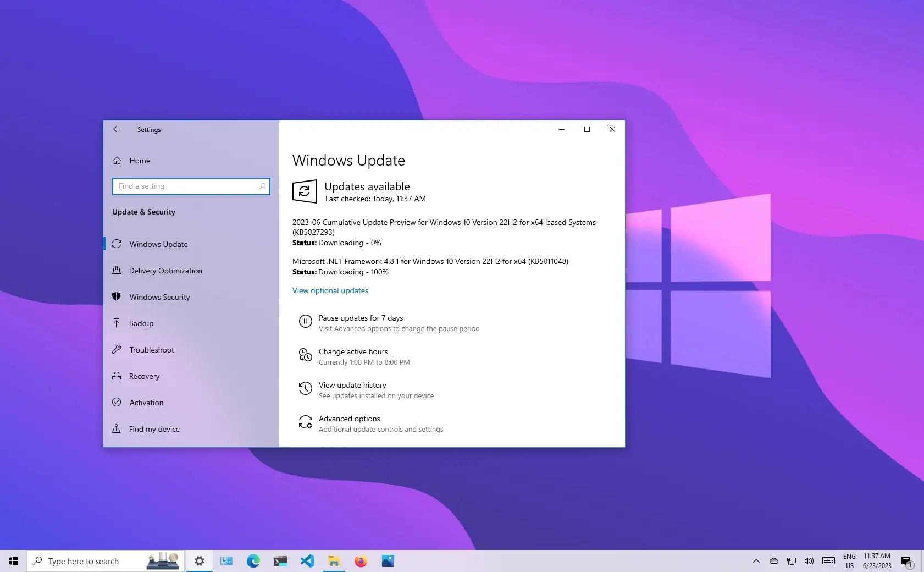Click the KB5027293 cumulative update text
This screenshot has width=924, height=572.
444,227
